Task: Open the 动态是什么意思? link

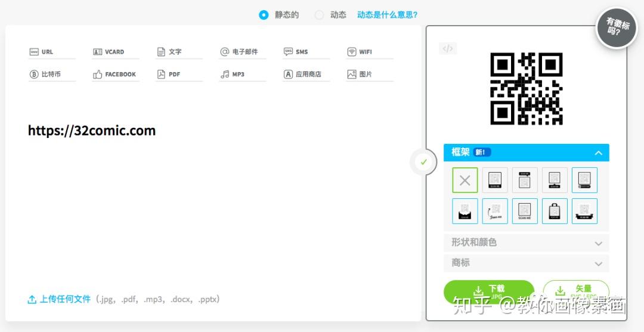Action: click(x=388, y=15)
